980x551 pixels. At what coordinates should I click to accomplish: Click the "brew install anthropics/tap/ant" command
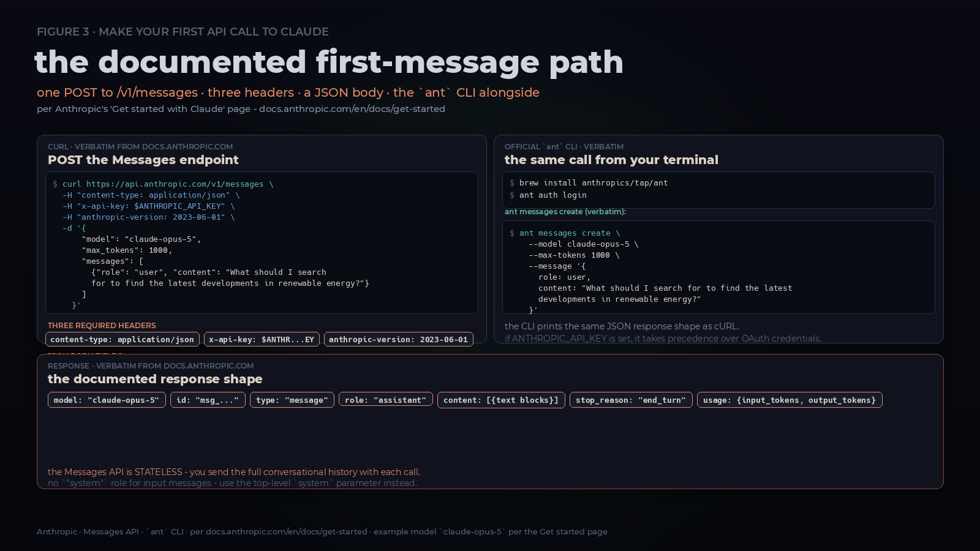594,183
